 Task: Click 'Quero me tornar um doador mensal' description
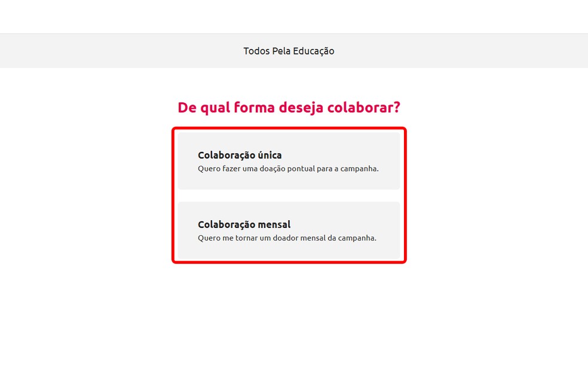pyautogui.click(x=287, y=238)
